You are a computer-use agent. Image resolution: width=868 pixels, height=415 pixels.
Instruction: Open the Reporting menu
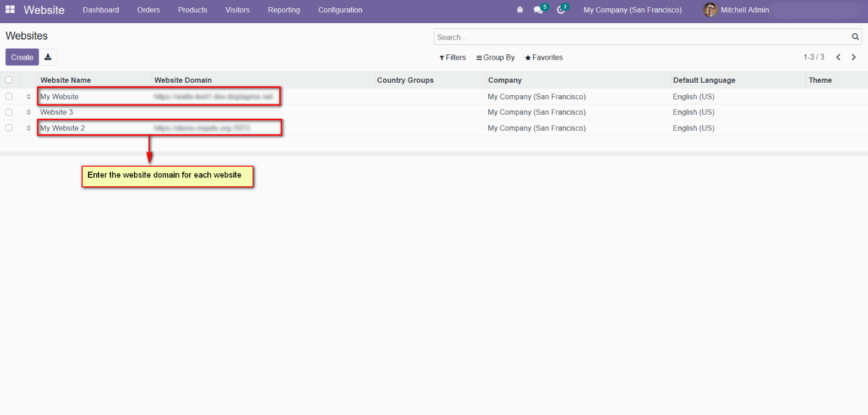tap(283, 10)
